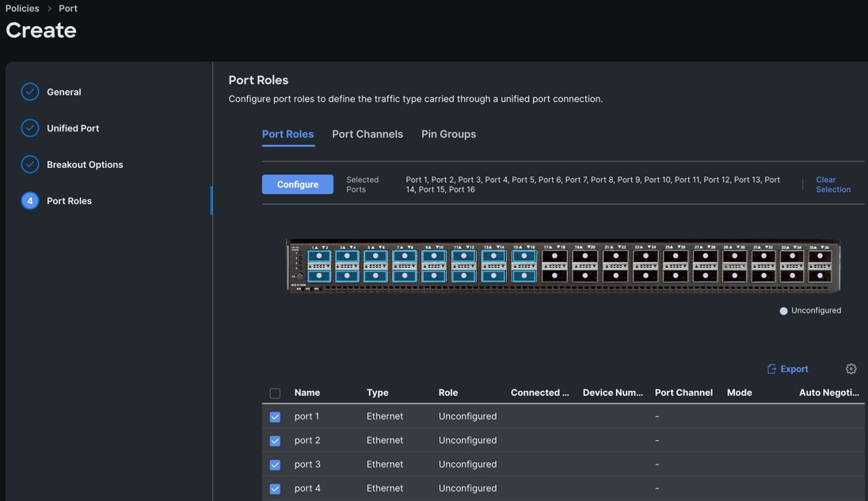The image size is (868, 501).
Task: Click port 17 on the switch diagram
Action: (x=554, y=256)
